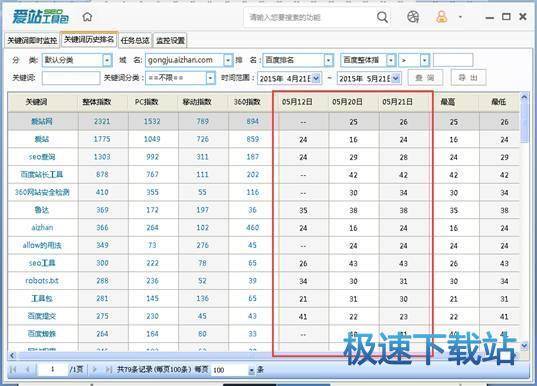Click horizontal scrollbar left arrow

pyautogui.click(x=12, y=356)
